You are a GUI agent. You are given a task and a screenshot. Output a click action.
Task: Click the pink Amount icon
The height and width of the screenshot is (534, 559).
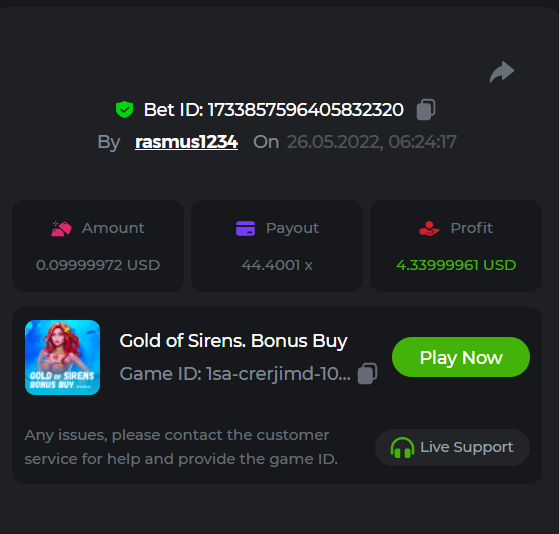61,229
